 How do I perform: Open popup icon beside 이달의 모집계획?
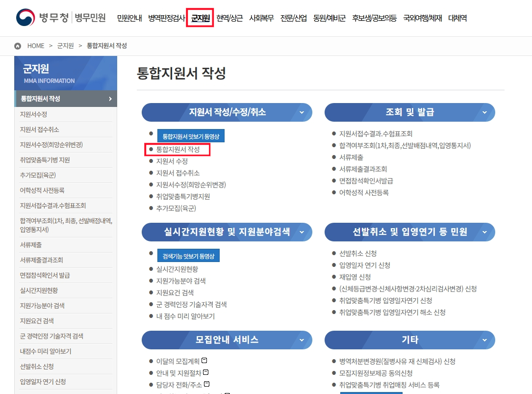tap(204, 360)
